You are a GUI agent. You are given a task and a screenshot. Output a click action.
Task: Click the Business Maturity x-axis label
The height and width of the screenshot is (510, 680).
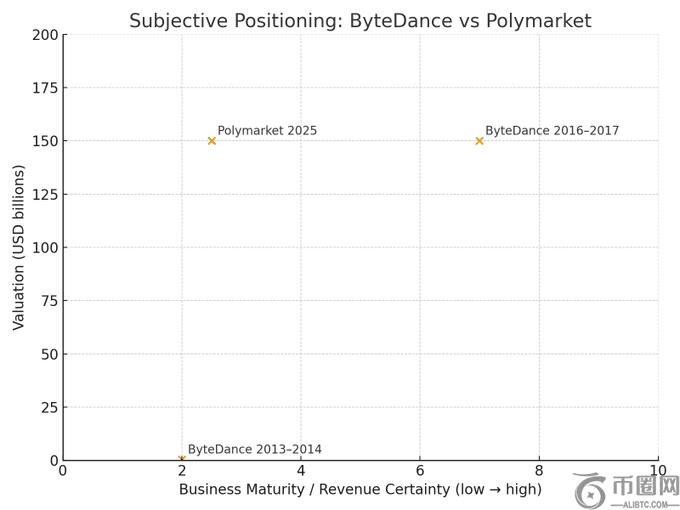(x=360, y=490)
